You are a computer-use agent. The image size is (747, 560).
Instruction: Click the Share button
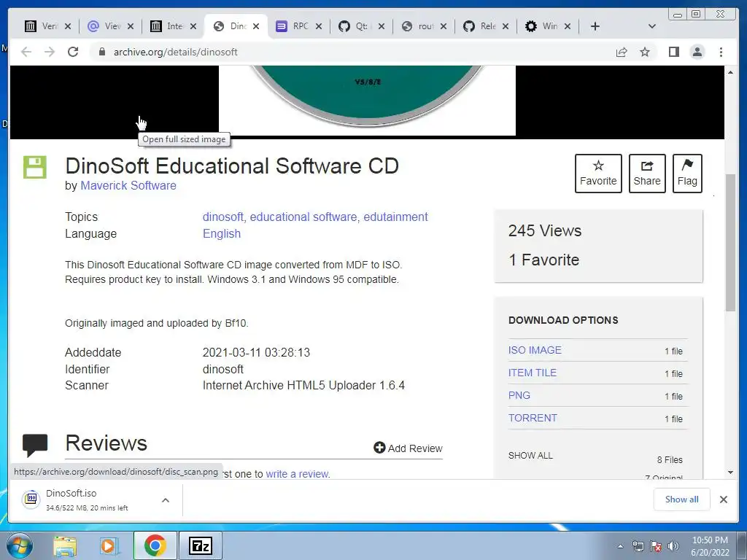pos(647,174)
